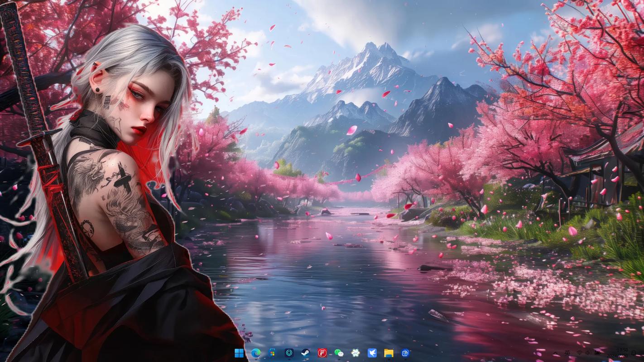
Task: Toggle the 英 input method indicator
Action: click(567, 353)
